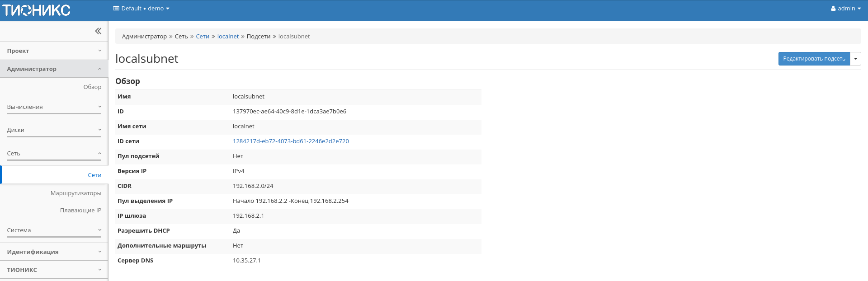The image size is (868, 281).
Task: Click the Редактировать подсеть button
Action: [x=814, y=59]
